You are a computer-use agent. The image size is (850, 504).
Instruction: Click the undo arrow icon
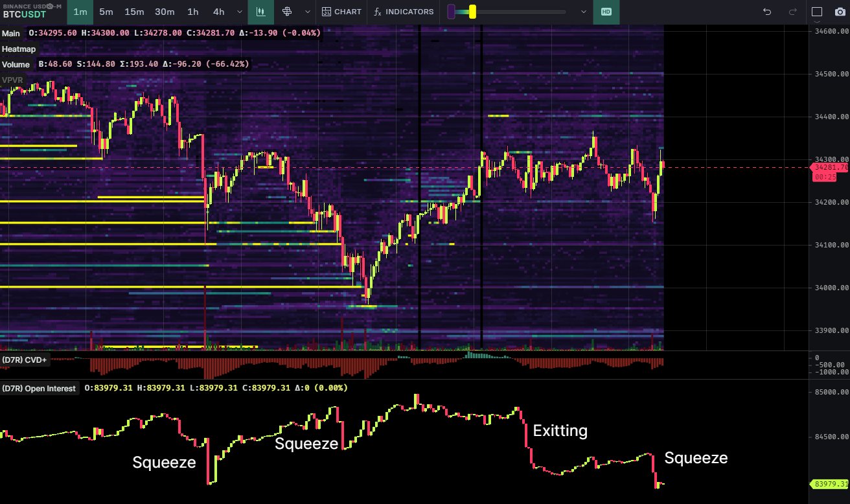point(767,12)
